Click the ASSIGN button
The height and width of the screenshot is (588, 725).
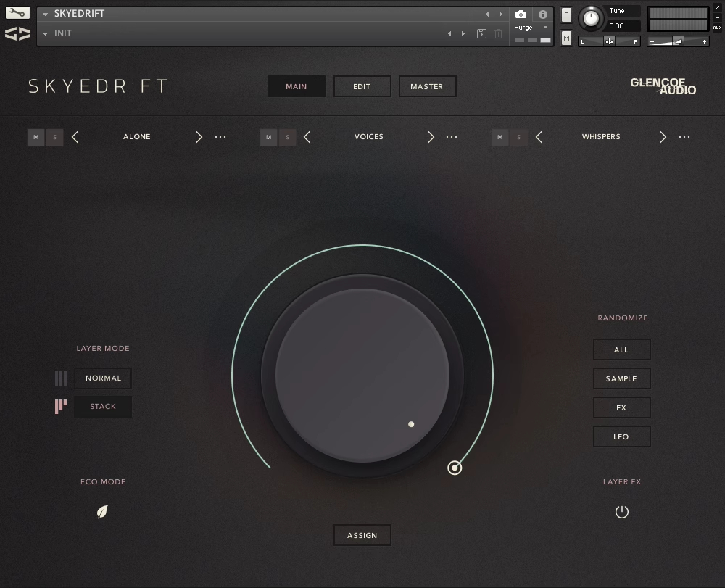(x=362, y=535)
